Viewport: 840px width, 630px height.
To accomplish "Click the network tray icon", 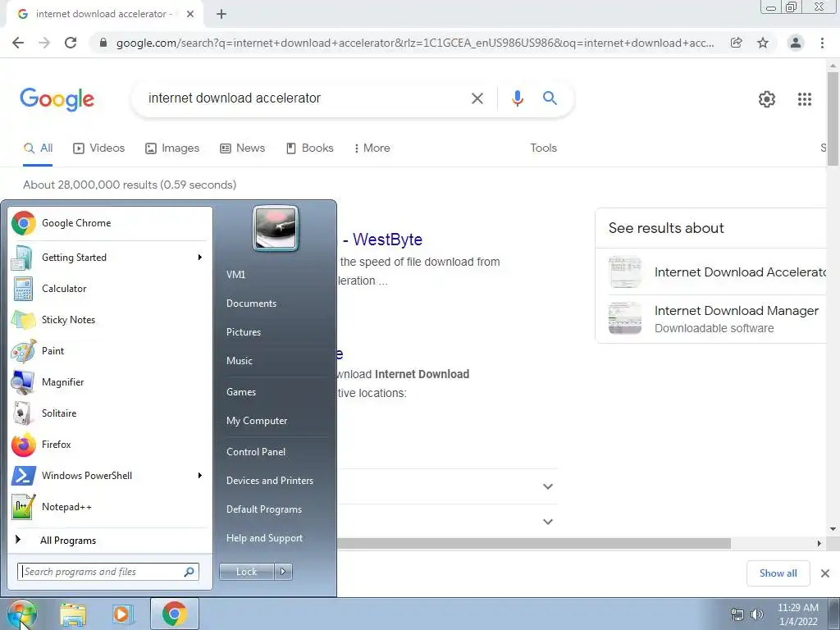I will [x=737, y=614].
